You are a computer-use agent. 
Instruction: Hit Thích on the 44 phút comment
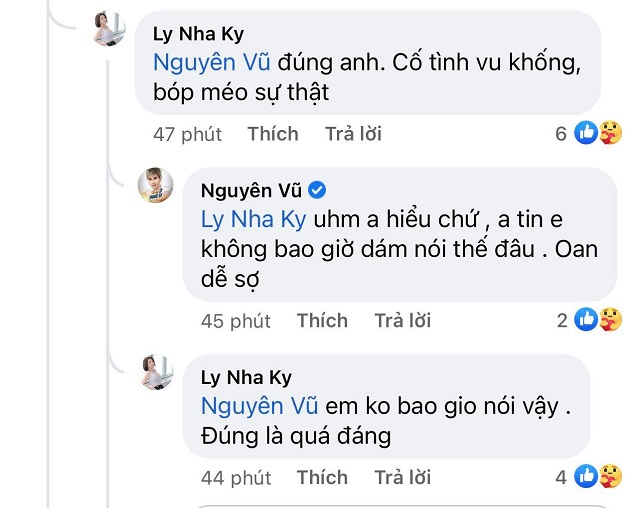tap(321, 477)
